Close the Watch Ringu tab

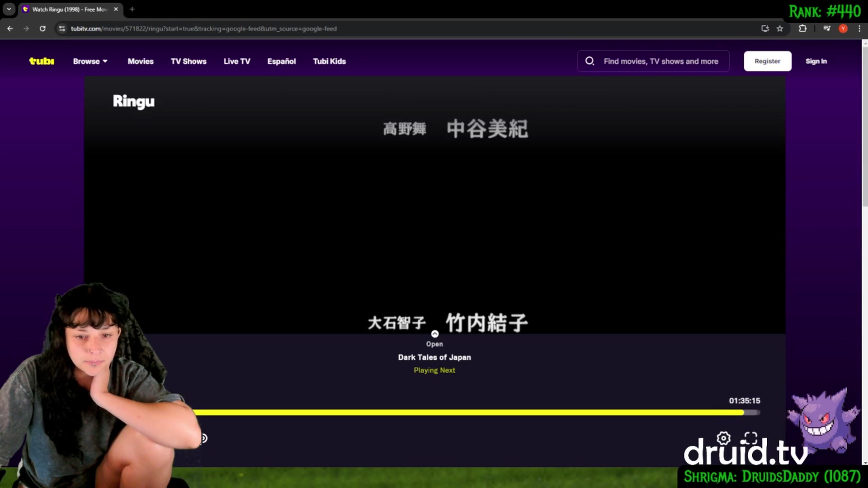pyautogui.click(x=116, y=9)
